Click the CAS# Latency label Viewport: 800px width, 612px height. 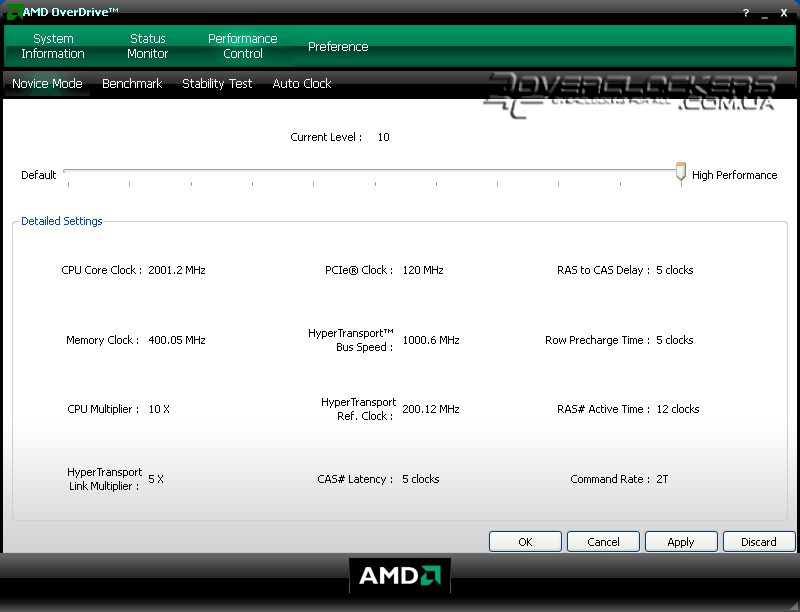[355, 479]
